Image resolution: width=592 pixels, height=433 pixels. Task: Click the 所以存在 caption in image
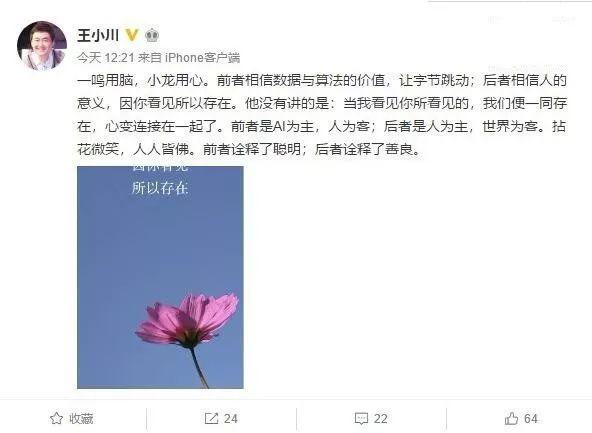pos(160,188)
